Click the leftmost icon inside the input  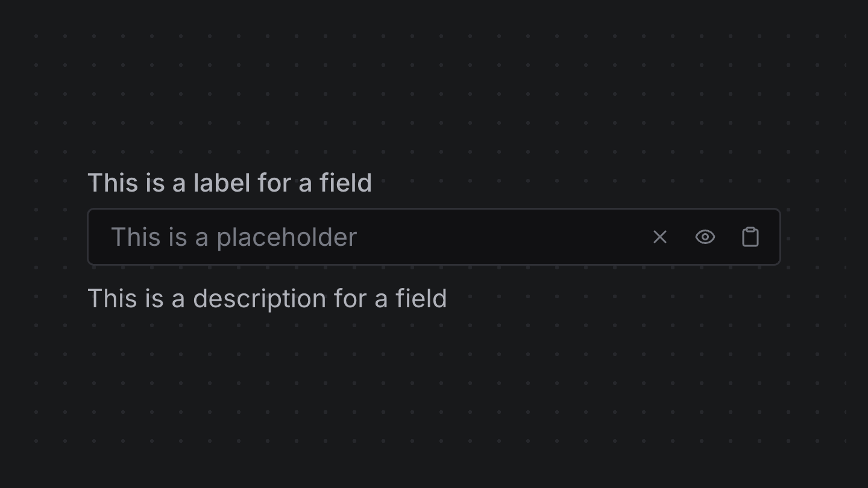coord(659,237)
